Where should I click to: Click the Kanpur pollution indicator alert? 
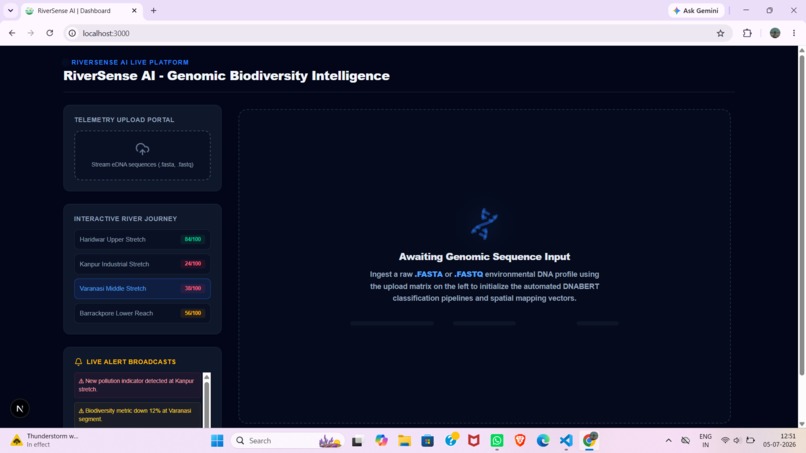[137, 385]
